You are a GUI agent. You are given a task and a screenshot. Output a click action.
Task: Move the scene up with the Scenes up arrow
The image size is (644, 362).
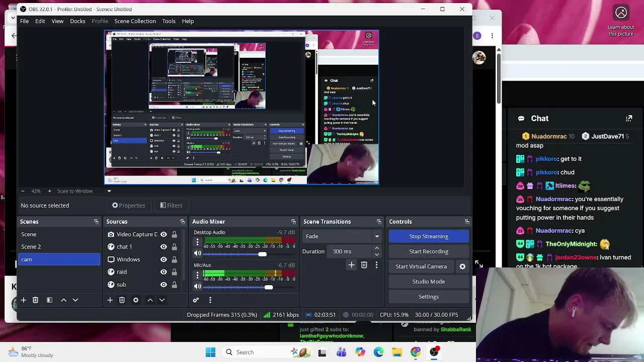coord(63,300)
